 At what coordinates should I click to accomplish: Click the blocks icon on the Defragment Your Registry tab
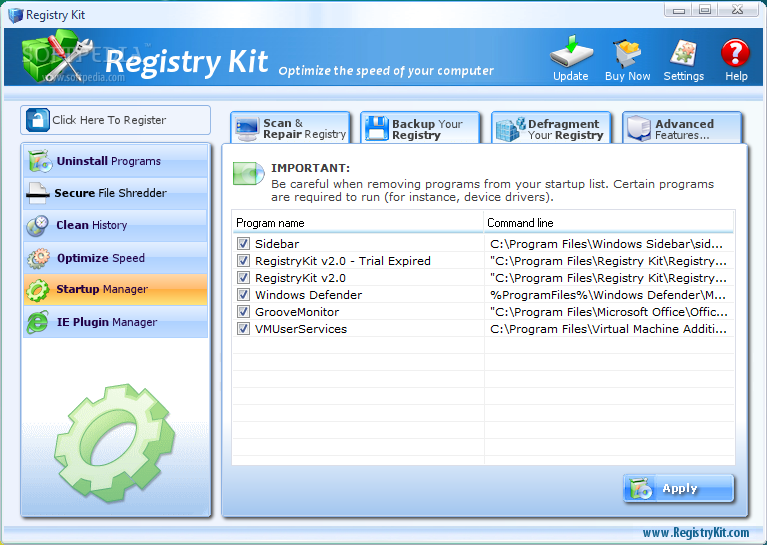pos(511,130)
